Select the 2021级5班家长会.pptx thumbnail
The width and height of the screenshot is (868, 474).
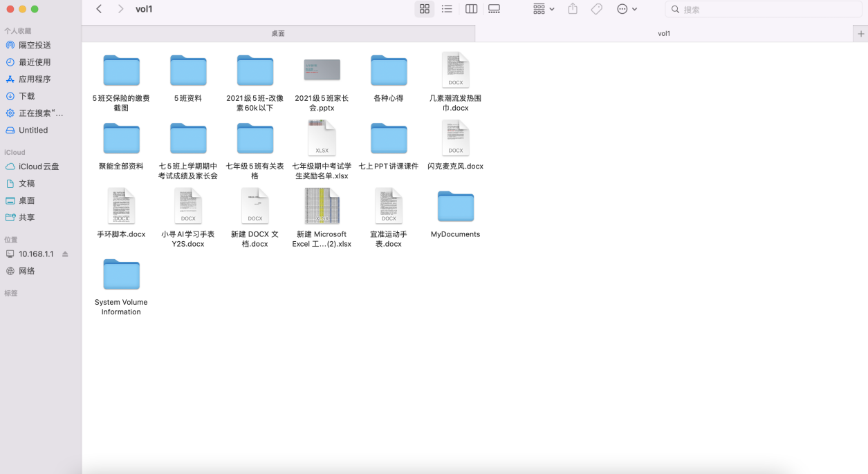tap(322, 70)
